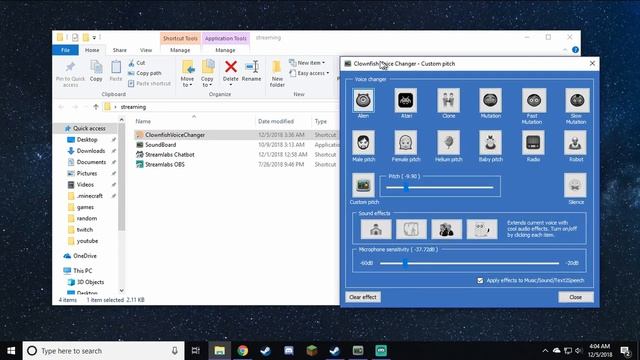Viewport: 640px width, 360px height.
Task: Select the Custom pitch icon
Action: pyautogui.click(x=363, y=185)
